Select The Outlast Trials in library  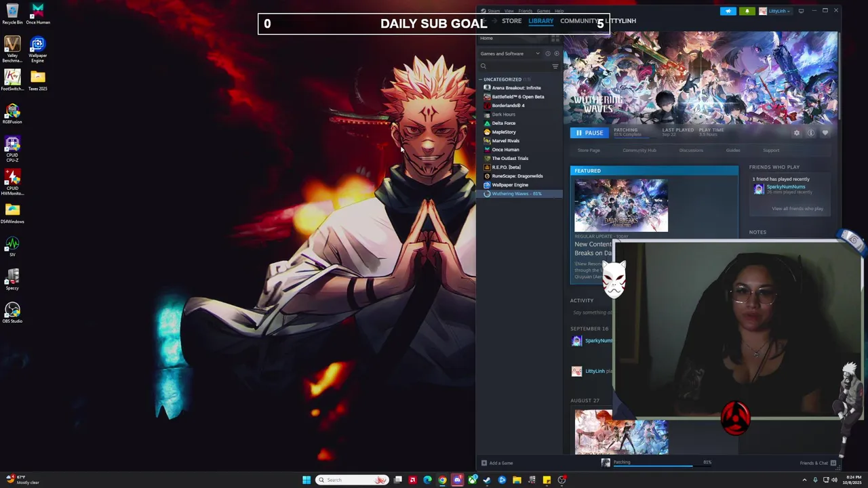510,159
